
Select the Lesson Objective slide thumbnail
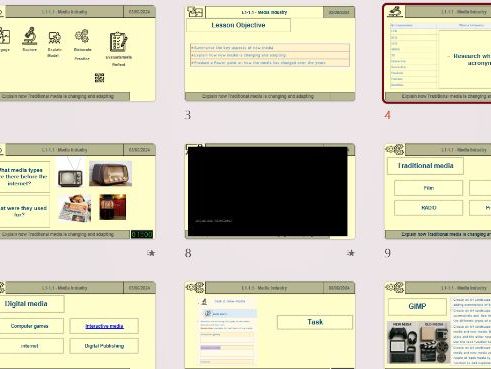pyautogui.click(x=270, y=53)
